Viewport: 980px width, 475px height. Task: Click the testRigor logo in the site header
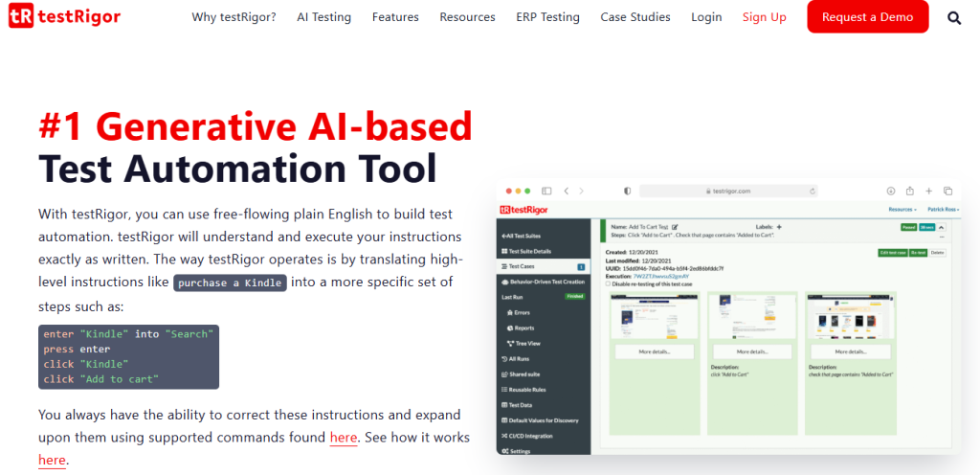click(x=64, y=17)
